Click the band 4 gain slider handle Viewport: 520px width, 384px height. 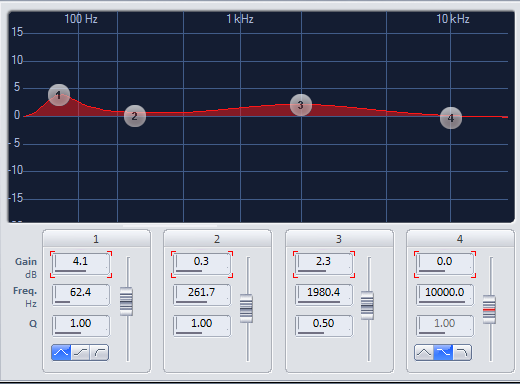click(489, 309)
